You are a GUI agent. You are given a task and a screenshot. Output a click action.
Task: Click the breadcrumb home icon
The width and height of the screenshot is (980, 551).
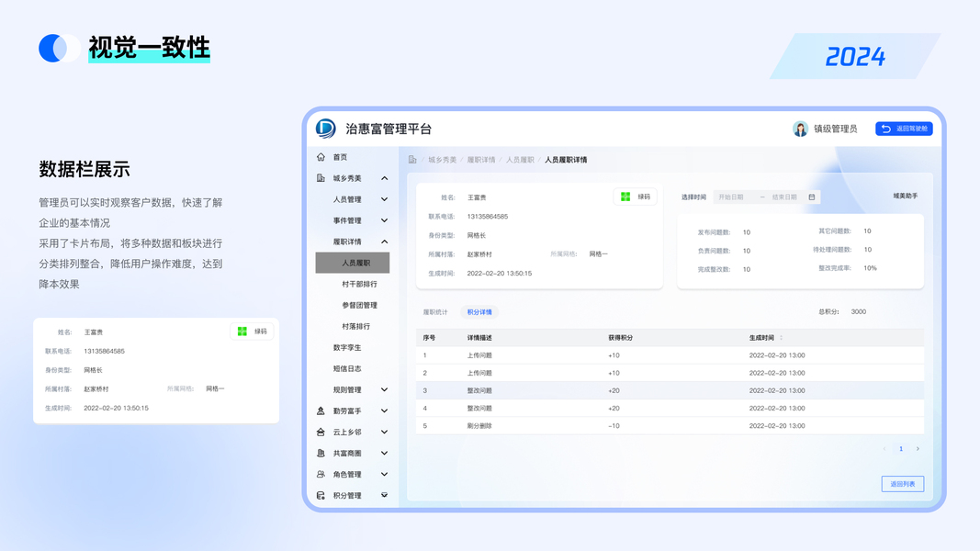[412, 160]
